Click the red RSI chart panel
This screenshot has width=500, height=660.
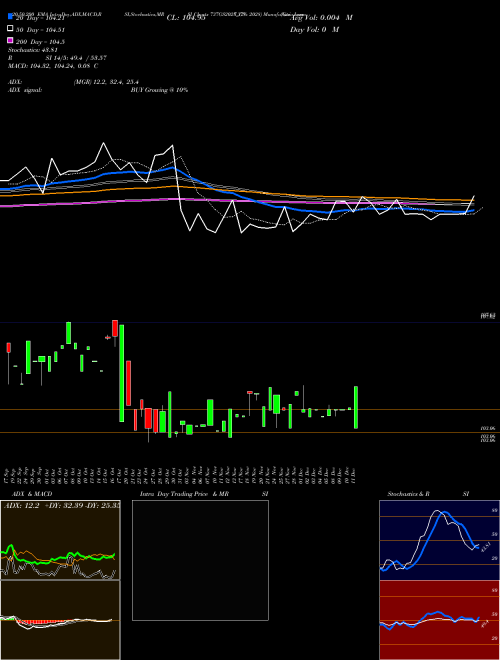coord(439,620)
